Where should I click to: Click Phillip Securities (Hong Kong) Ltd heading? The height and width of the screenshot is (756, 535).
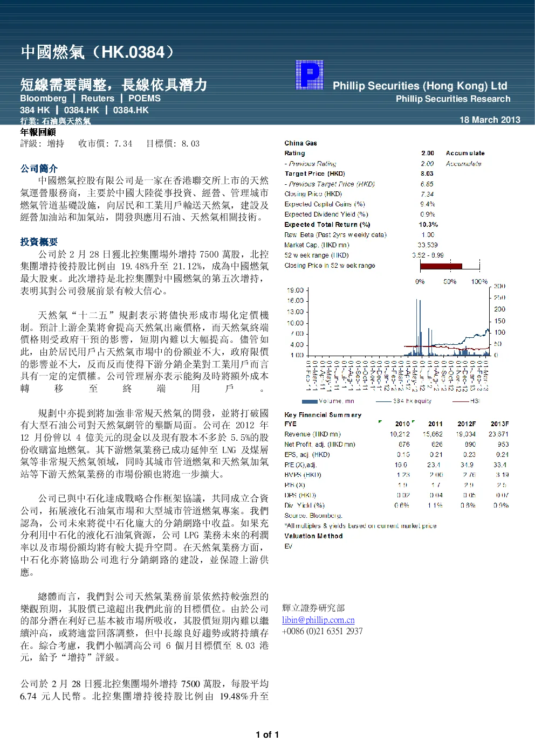[x=420, y=86]
